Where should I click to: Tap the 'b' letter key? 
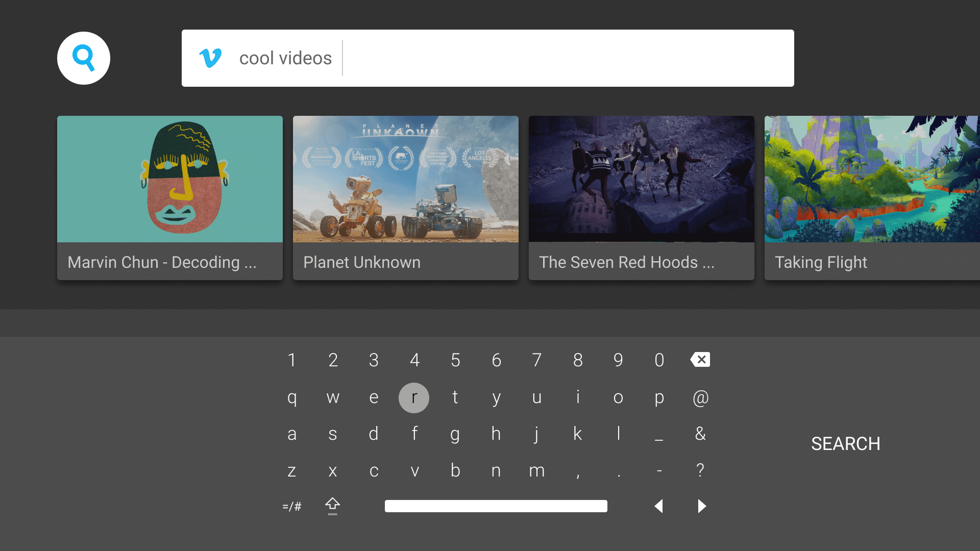click(x=455, y=470)
